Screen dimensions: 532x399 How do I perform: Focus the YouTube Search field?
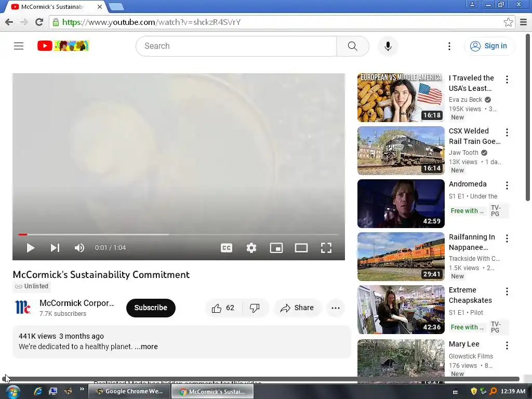tap(236, 46)
